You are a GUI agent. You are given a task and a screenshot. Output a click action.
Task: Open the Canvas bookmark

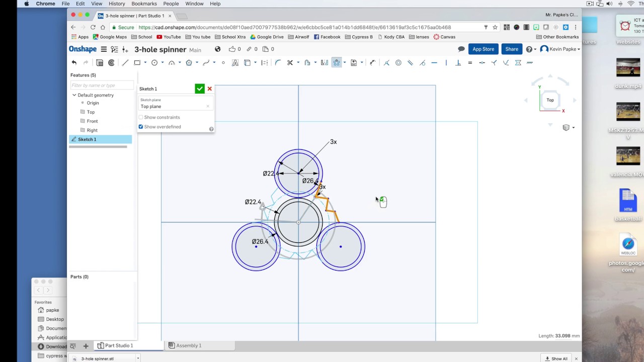click(444, 37)
